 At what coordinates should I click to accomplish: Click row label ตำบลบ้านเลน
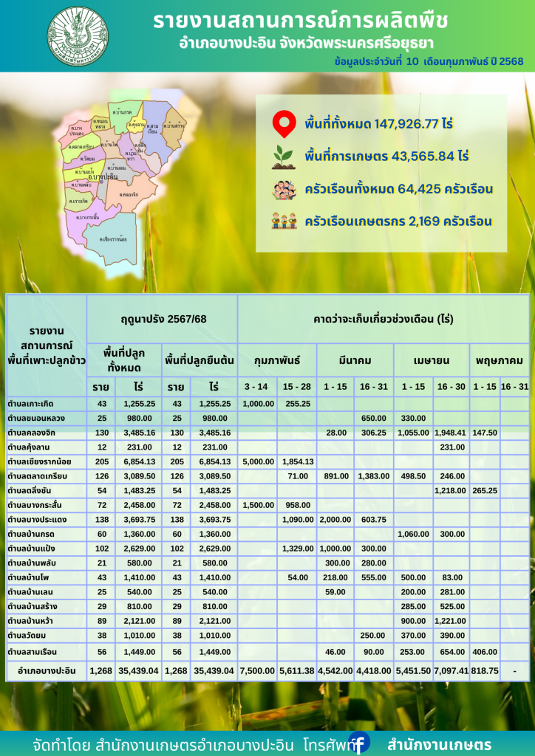pos(31,592)
